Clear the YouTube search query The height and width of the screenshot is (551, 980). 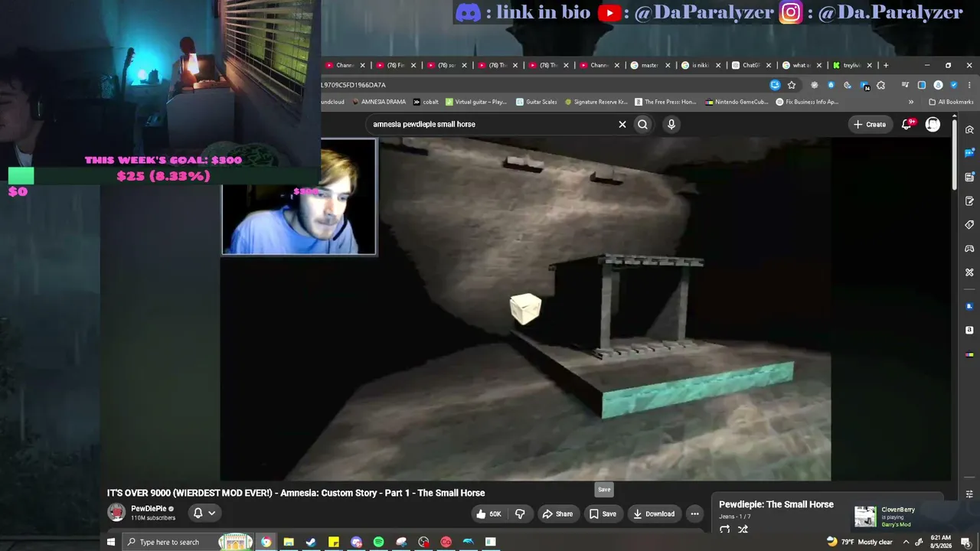(x=622, y=124)
